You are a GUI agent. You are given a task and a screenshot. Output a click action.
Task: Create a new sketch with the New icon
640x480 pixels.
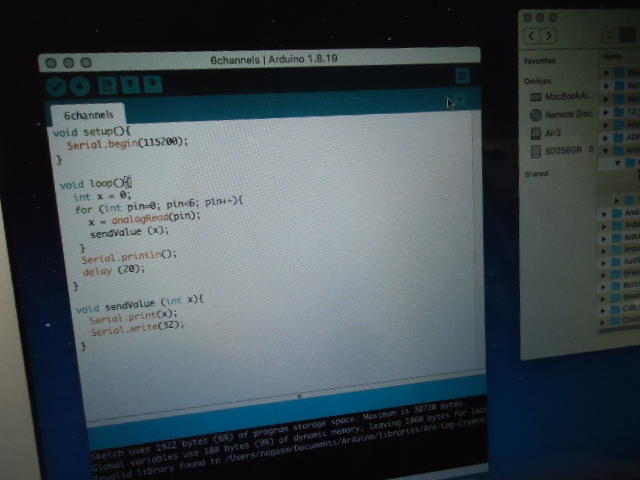(x=108, y=85)
